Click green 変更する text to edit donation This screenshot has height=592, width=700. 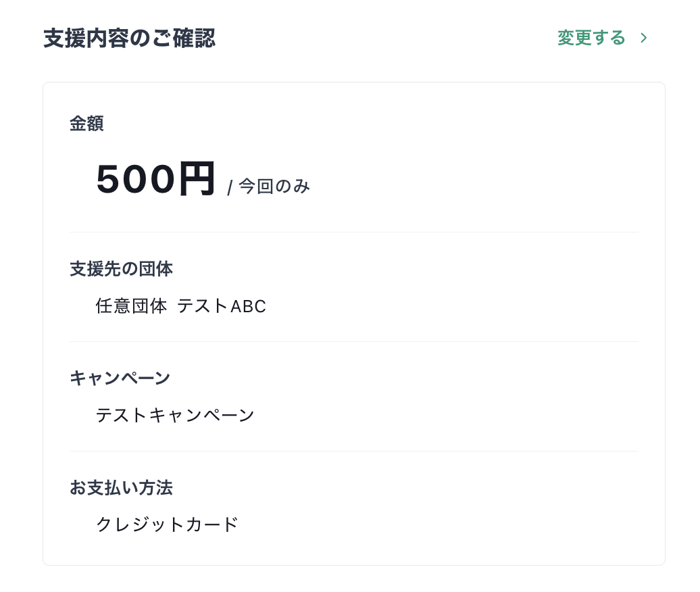592,38
